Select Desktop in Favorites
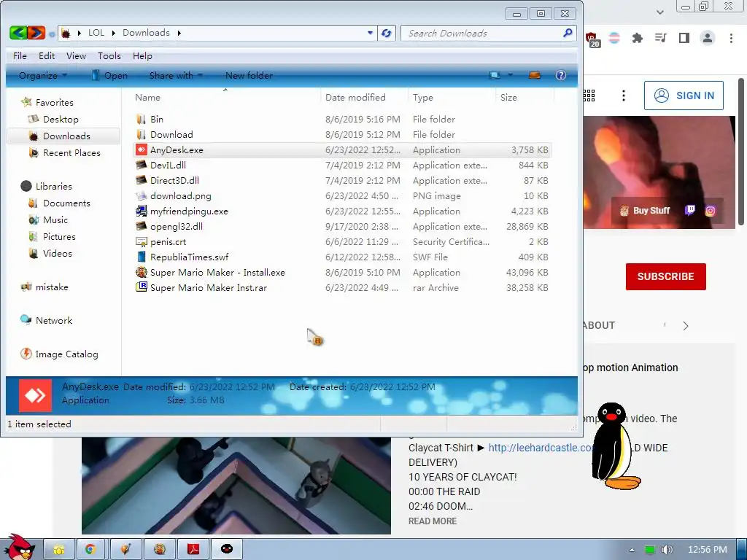This screenshot has width=747, height=560. [x=61, y=119]
